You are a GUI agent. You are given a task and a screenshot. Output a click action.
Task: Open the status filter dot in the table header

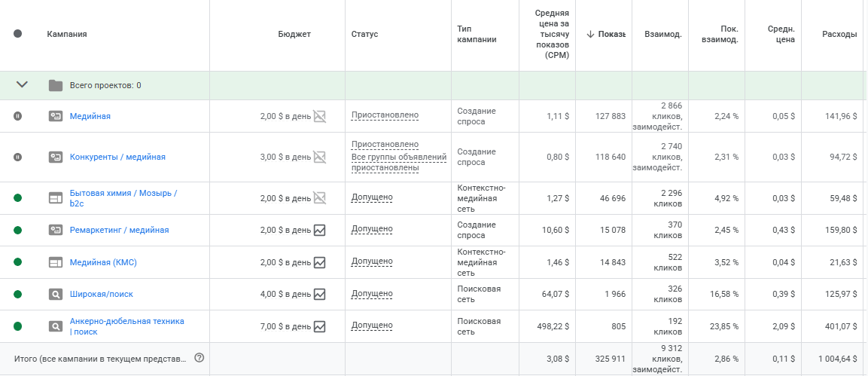(18, 34)
